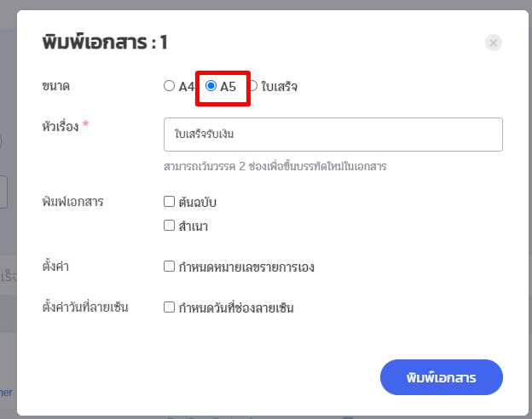Viewport: 532px width, 419px height.
Task: Tick the สำเนา checkbox
Action: (x=170, y=226)
